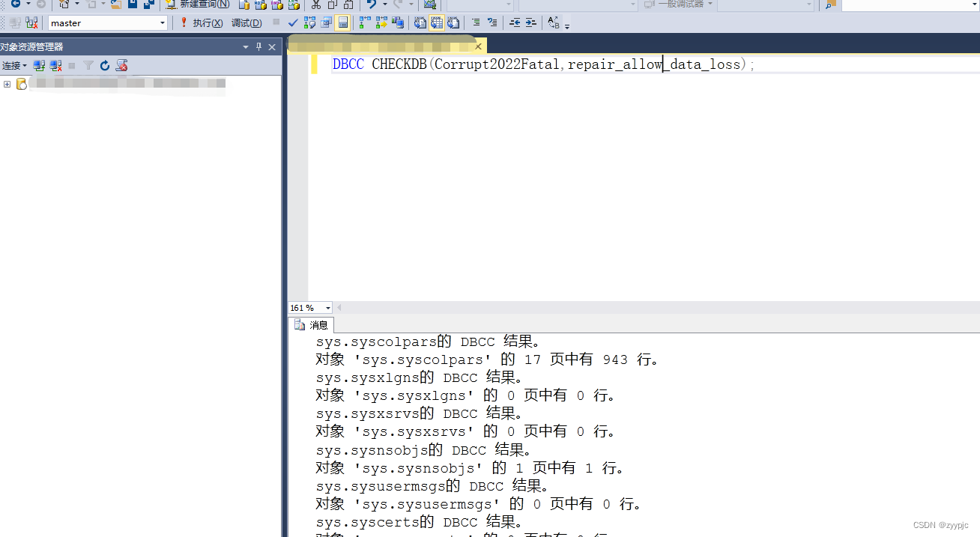Select the results-to-grid icon

tap(437, 22)
